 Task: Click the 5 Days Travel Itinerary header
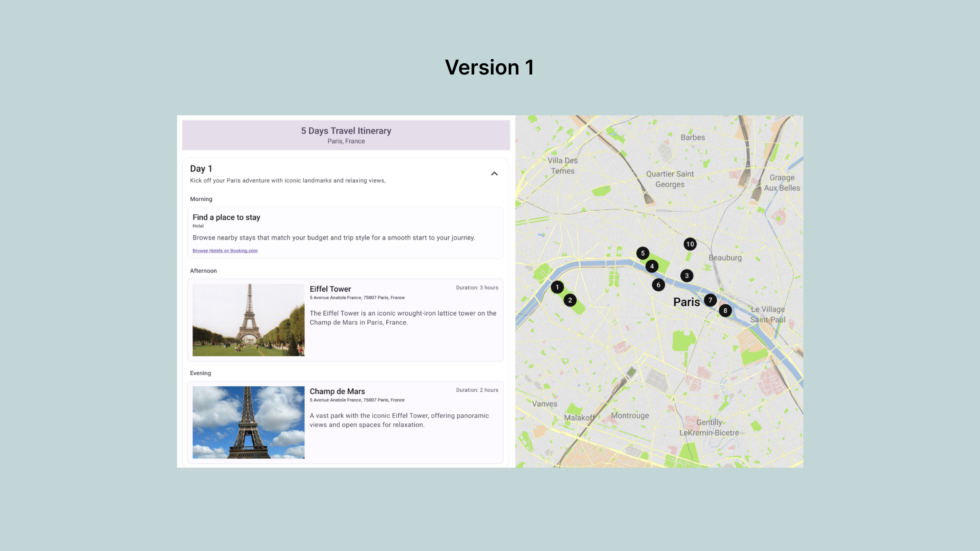(x=346, y=131)
